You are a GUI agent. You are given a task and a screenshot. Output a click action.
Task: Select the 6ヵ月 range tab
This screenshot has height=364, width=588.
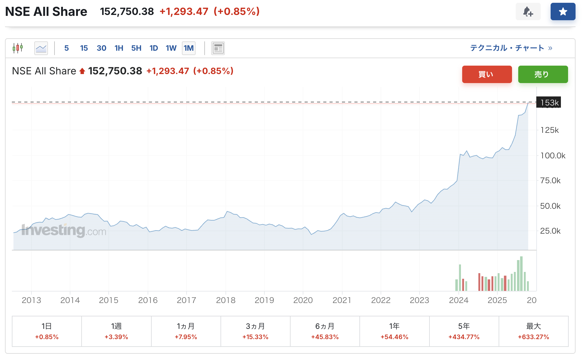325,331
